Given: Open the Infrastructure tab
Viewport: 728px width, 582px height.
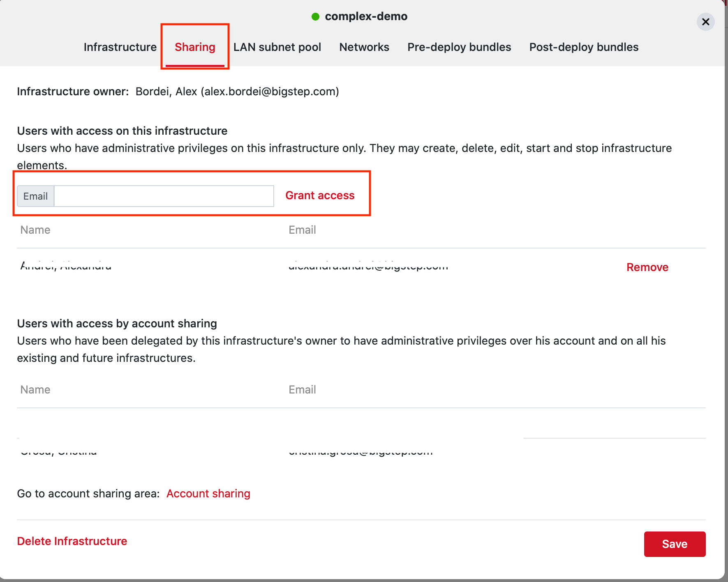Looking at the screenshot, I should (x=120, y=47).
